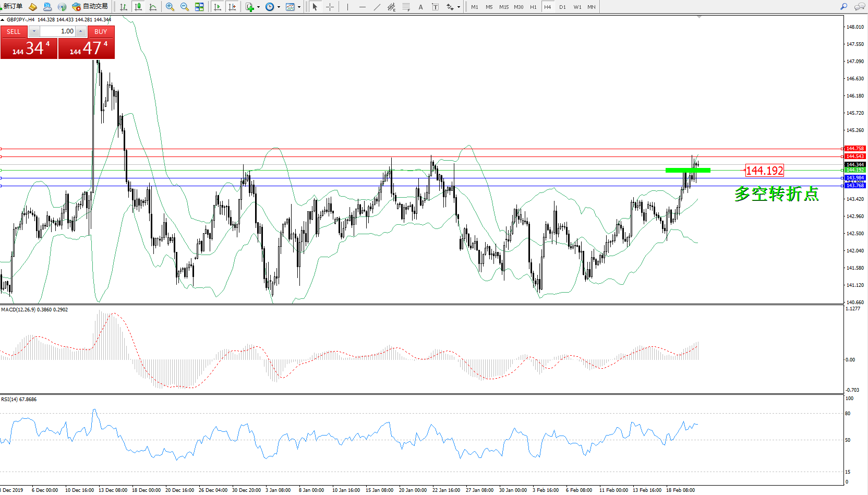This screenshot has width=868, height=495.
Task: Collapse the One Click Trading panel triangle
Action: [3, 20]
